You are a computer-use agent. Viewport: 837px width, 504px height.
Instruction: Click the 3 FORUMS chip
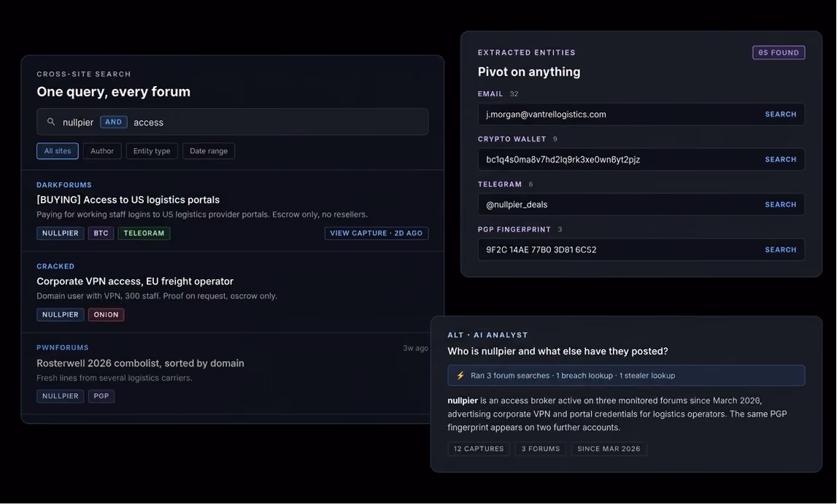pyautogui.click(x=541, y=449)
